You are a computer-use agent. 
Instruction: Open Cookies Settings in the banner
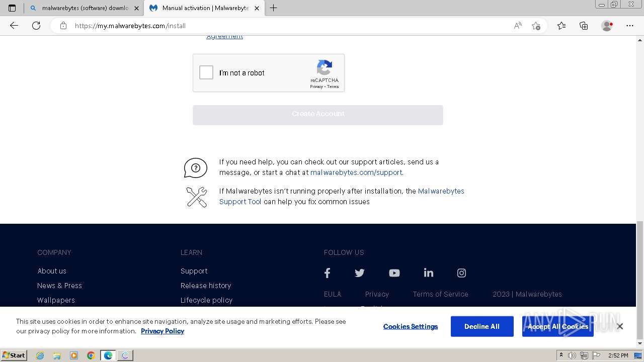click(411, 326)
